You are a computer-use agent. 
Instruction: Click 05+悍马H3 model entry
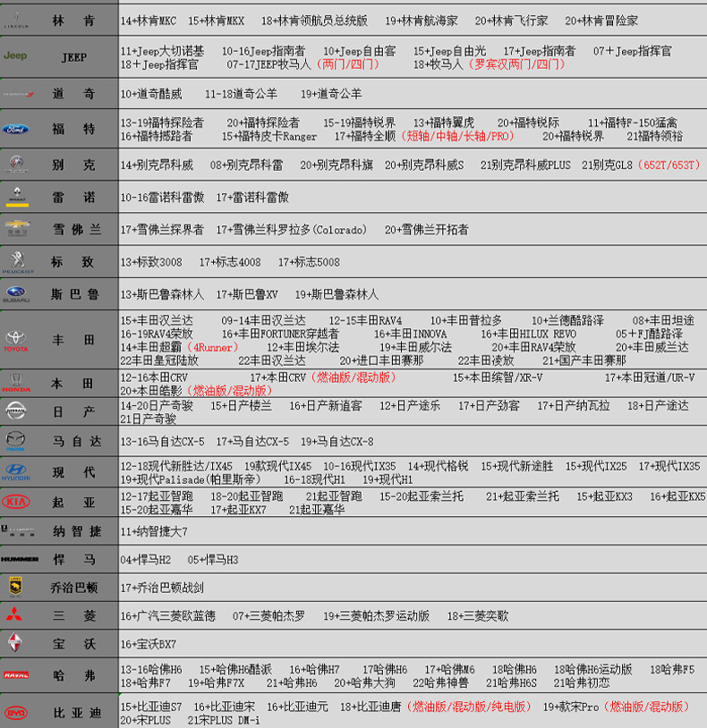pos(213,561)
